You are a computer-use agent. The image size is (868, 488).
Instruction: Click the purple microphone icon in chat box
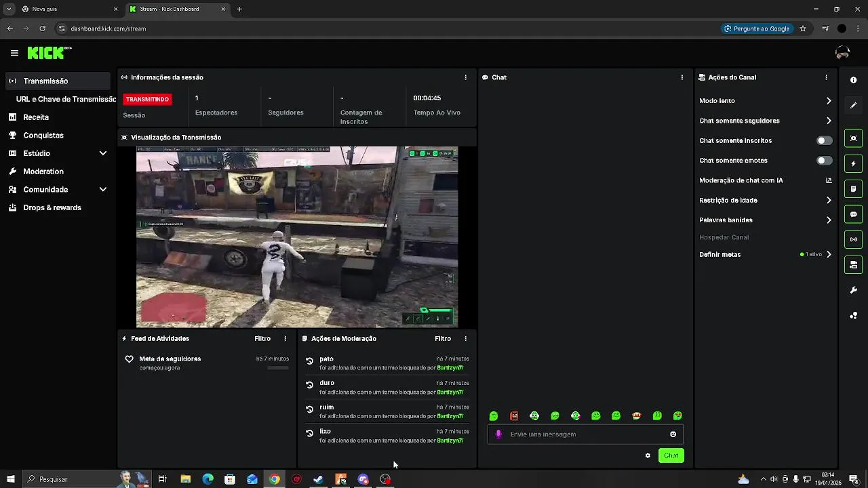pyautogui.click(x=498, y=434)
